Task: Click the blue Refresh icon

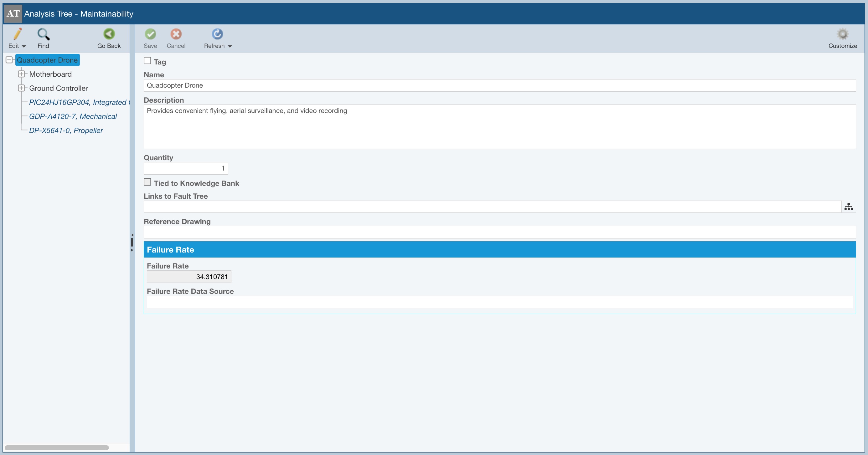Action: pos(217,34)
